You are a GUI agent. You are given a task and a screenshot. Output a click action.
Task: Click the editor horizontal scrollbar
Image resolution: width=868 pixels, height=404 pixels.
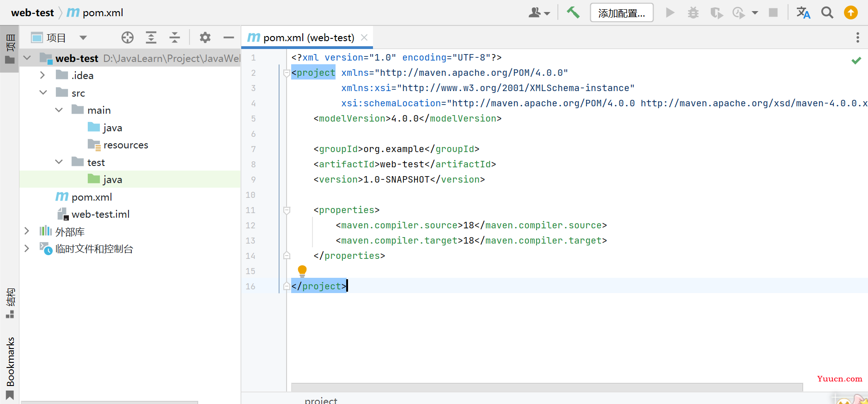click(x=547, y=387)
